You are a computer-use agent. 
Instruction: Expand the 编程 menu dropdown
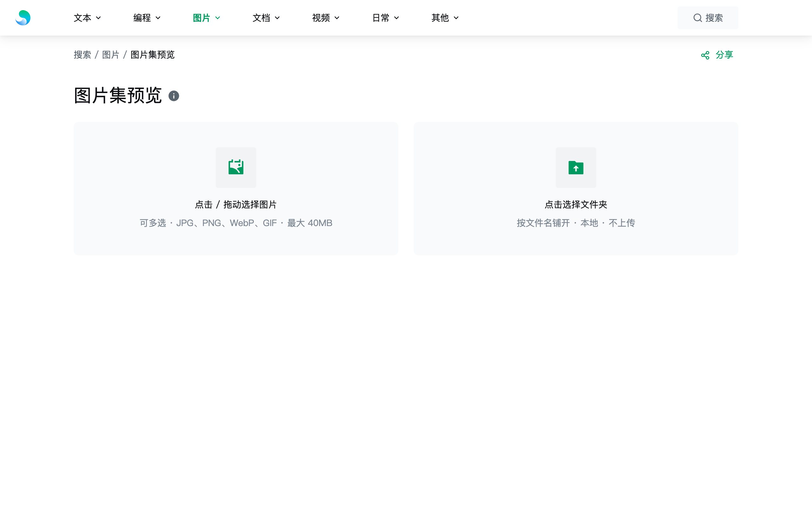coord(147,18)
